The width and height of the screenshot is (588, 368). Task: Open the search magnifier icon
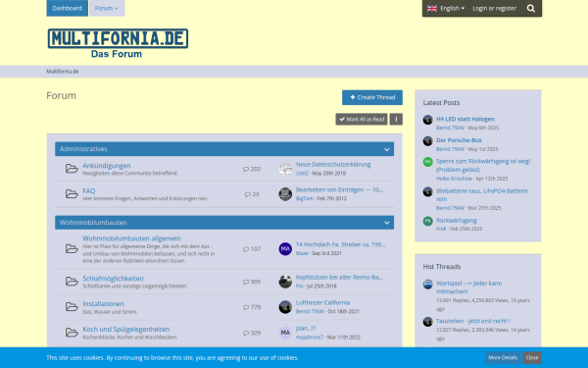(x=530, y=8)
